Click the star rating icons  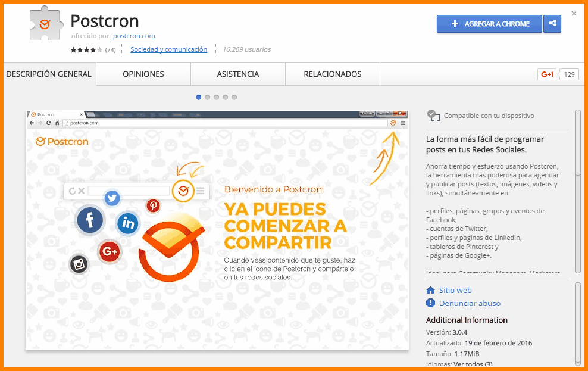point(86,49)
